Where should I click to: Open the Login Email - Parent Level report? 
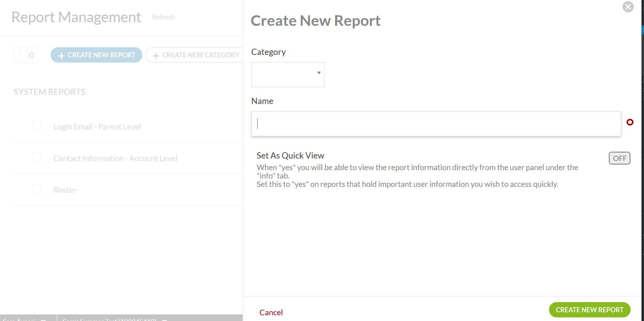[x=97, y=127]
